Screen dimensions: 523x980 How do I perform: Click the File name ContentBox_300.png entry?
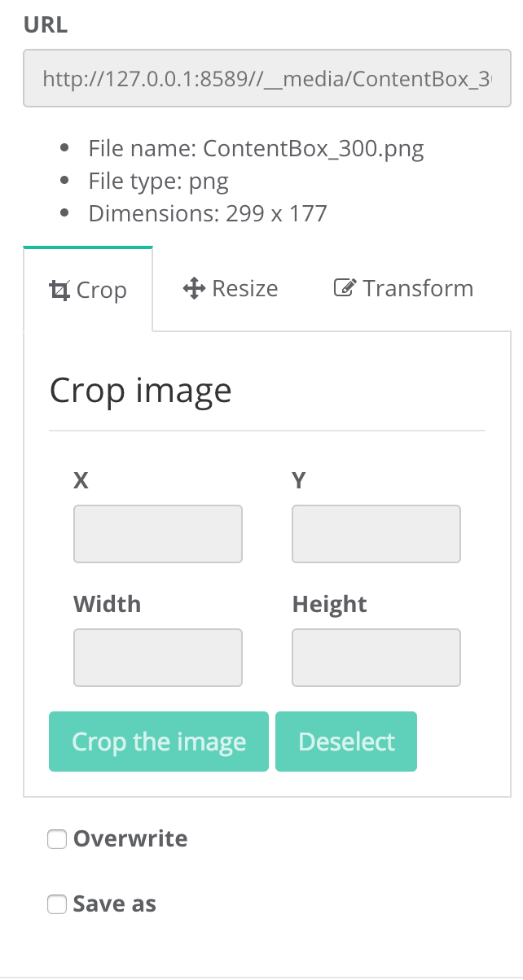pos(256,149)
